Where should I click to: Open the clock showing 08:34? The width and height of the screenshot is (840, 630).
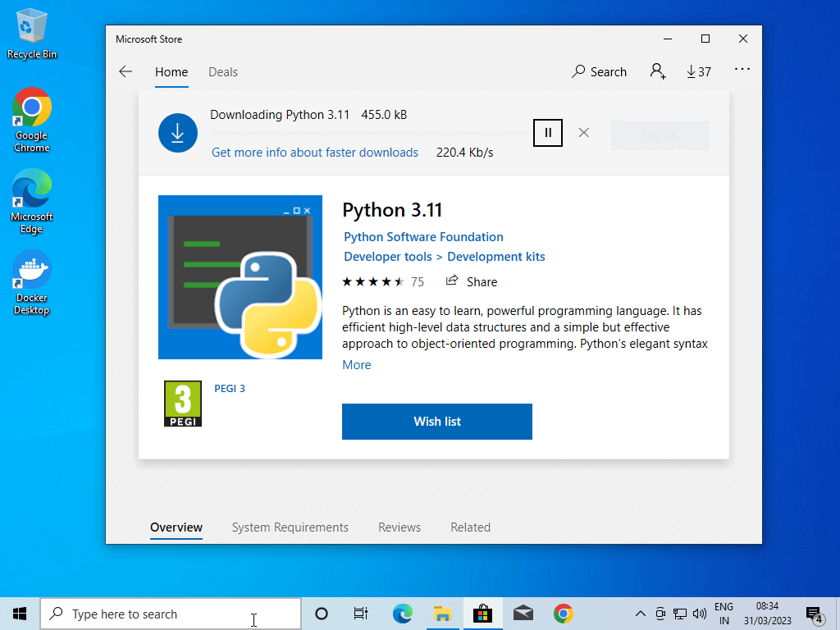767,614
